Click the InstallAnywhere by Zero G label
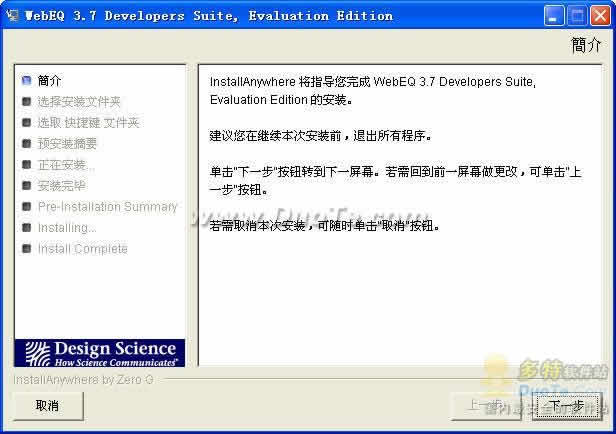 coord(83,380)
